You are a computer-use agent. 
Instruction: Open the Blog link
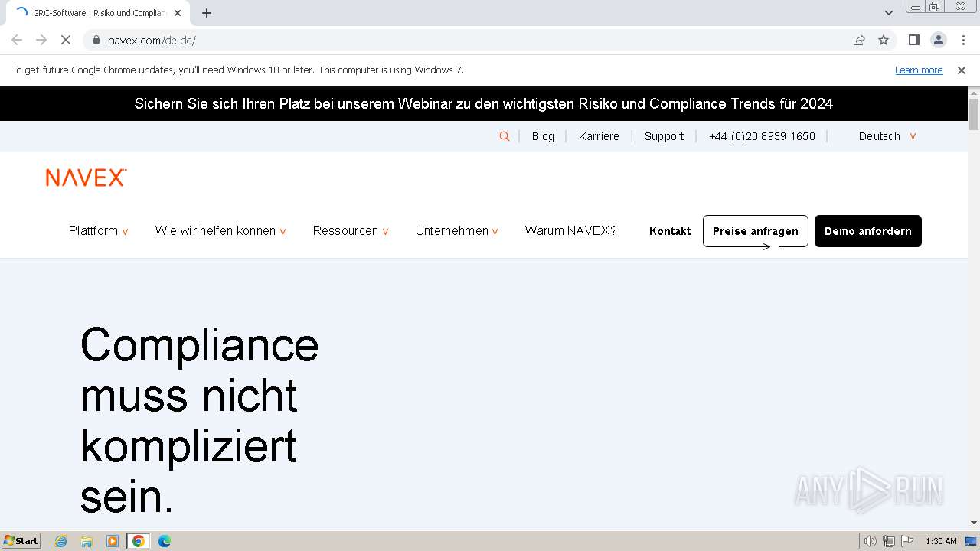pyautogui.click(x=543, y=136)
